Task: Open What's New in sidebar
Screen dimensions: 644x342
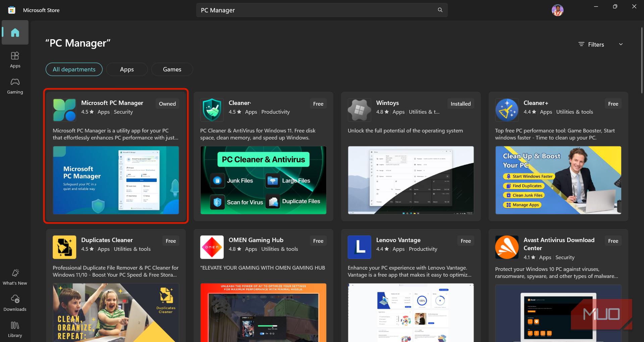Action: pos(15,277)
